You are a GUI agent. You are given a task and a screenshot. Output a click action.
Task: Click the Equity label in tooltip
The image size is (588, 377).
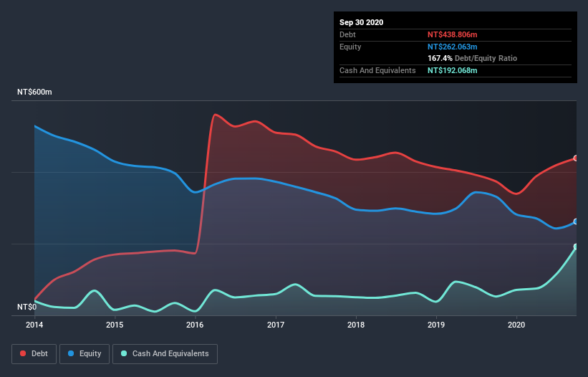click(350, 47)
